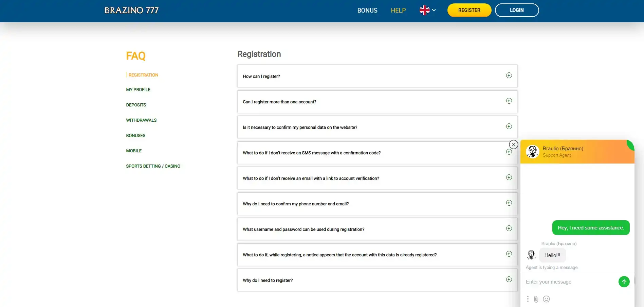Click the paperclip attach file icon
Screen dimensions: 644x307
536,299
